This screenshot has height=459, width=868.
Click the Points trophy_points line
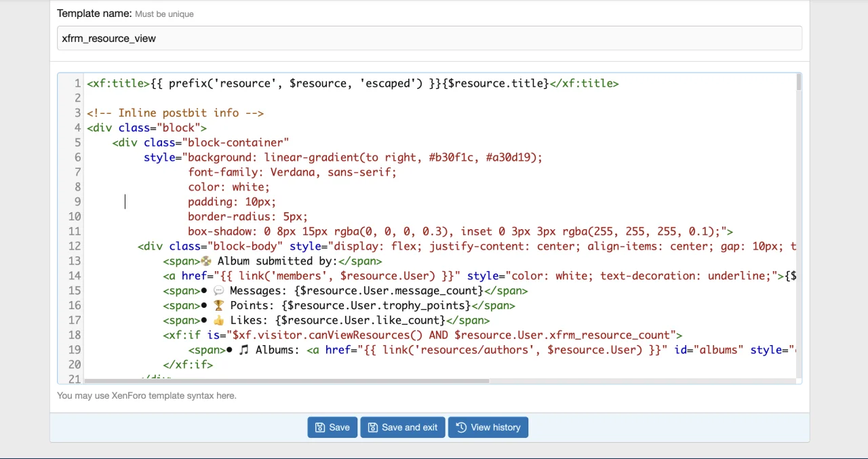click(339, 306)
